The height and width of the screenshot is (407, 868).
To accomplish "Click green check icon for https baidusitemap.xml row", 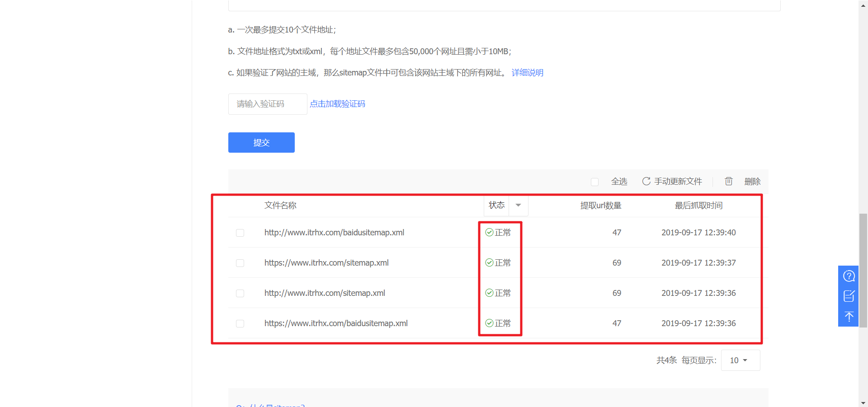I will tap(489, 323).
